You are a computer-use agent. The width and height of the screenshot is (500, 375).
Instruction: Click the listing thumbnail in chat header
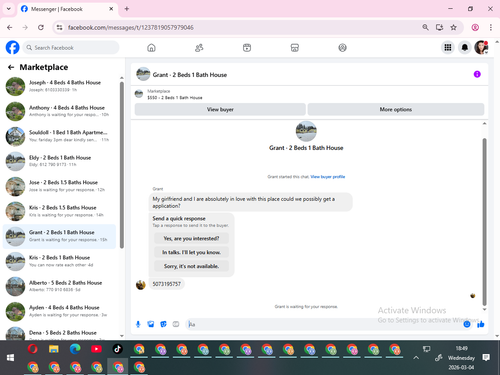pyautogui.click(x=143, y=74)
